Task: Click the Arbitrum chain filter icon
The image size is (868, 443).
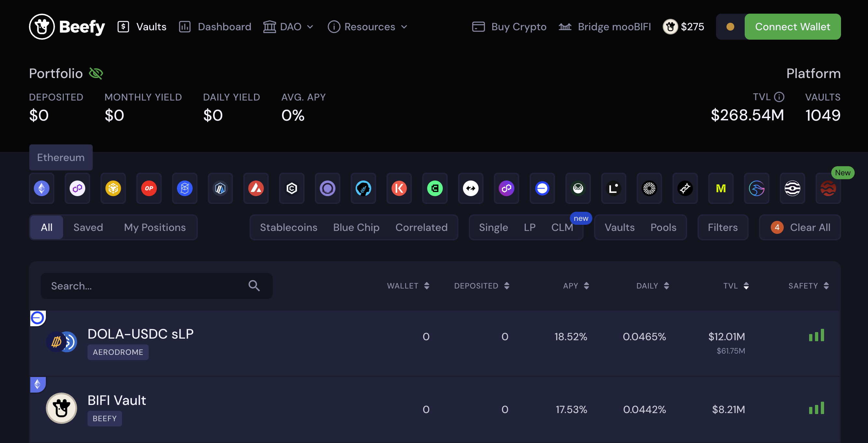Action: coord(220,188)
